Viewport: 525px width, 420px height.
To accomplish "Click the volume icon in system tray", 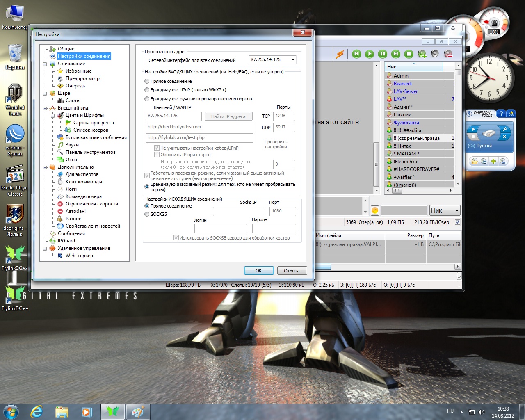I will [x=482, y=412].
